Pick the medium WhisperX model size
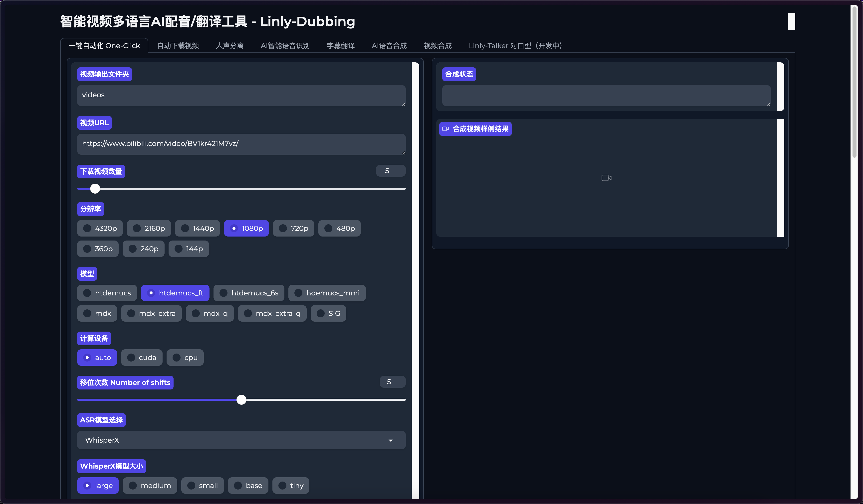The width and height of the screenshot is (863, 504). (150, 486)
